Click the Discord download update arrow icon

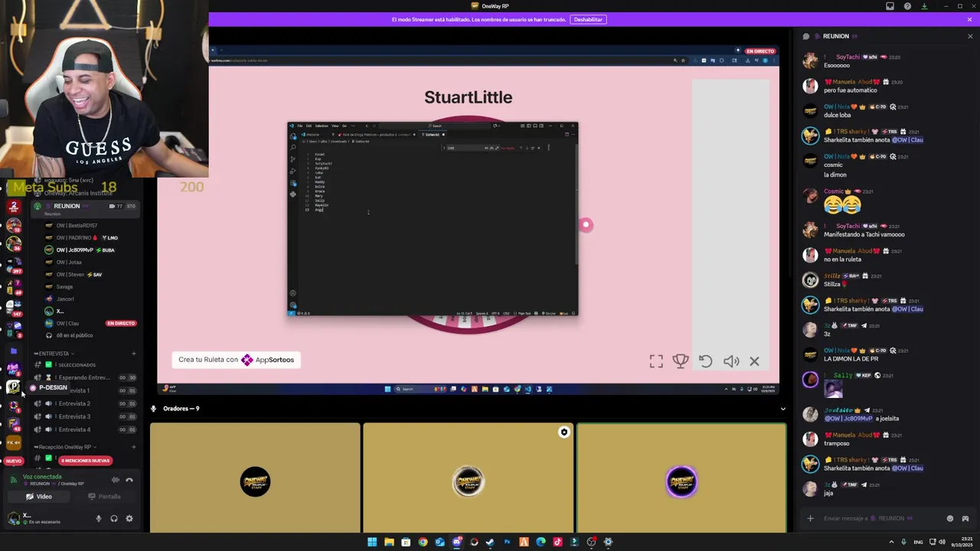click(924, 6)
